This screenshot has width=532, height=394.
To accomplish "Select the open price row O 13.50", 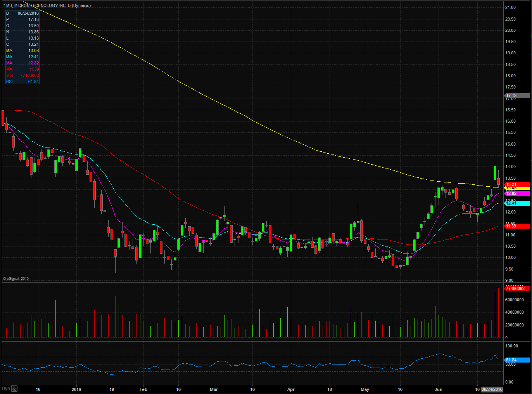I will (22, 26).
